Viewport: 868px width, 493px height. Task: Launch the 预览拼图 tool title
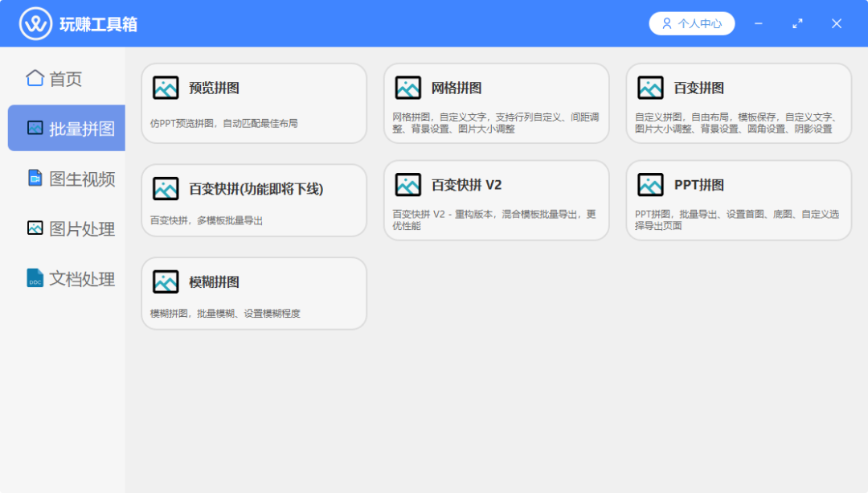[x=214, y=88]
